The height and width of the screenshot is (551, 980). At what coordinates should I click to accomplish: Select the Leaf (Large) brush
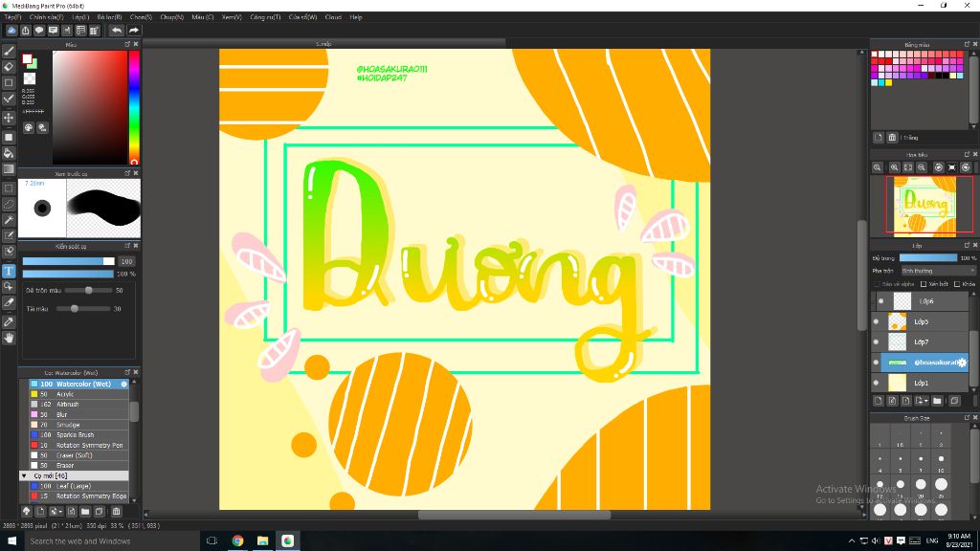click(x=78, y=486)
